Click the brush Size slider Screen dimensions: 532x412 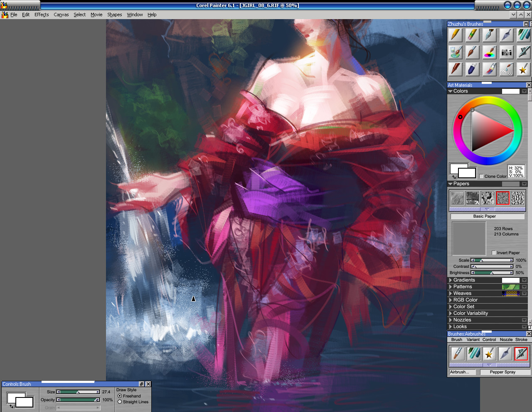pyautogui.click(x=78, y=392)
